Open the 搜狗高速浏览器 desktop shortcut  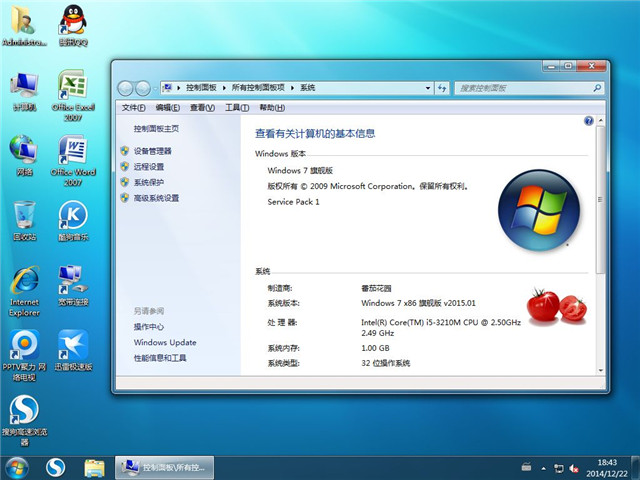point(24,421)
